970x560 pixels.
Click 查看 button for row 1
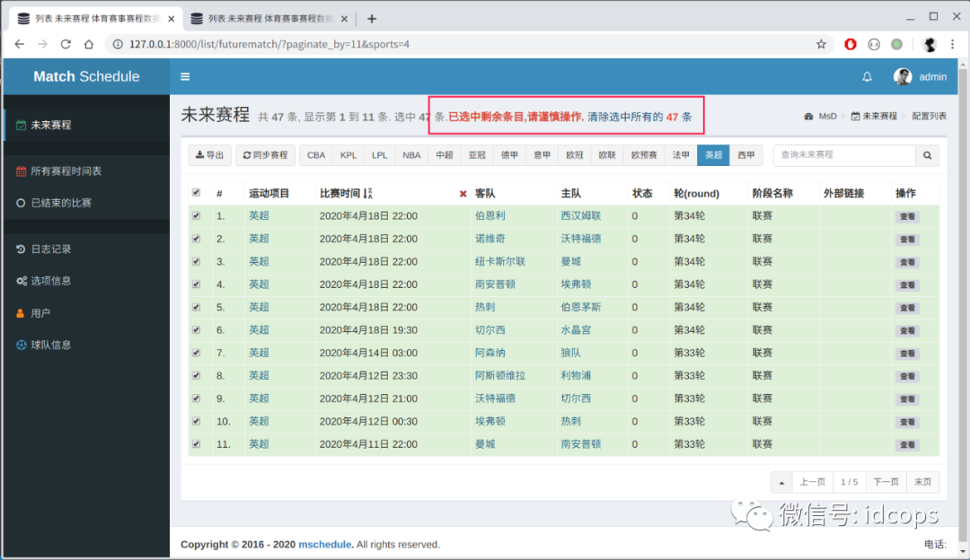pos(907,217)
